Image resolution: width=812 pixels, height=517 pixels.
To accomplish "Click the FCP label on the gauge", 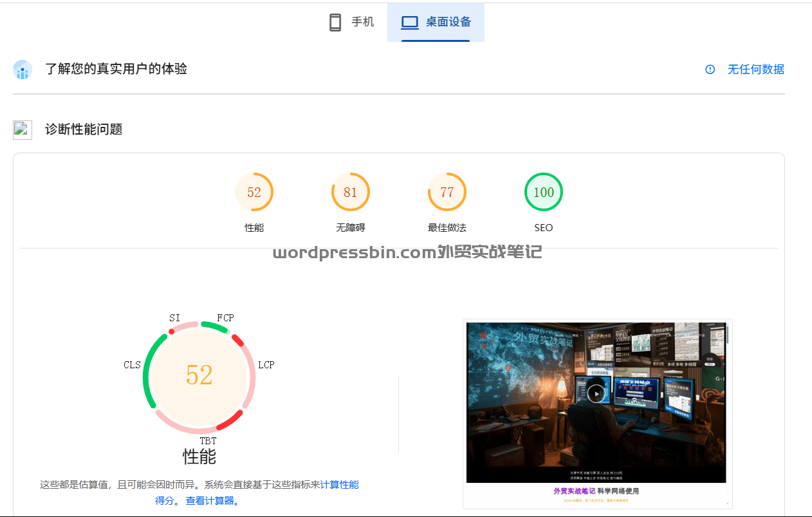I will click(225, 318).
